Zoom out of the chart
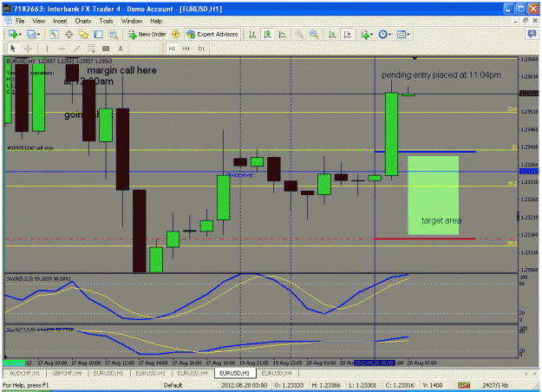Viewport: 542px width, 392px height. click(314, 34)
